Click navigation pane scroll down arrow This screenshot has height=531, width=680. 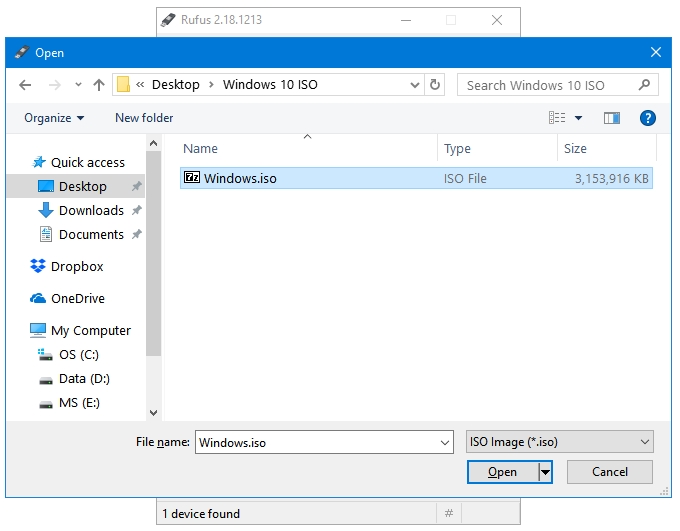pyautogui.click(x=154, y=413)
